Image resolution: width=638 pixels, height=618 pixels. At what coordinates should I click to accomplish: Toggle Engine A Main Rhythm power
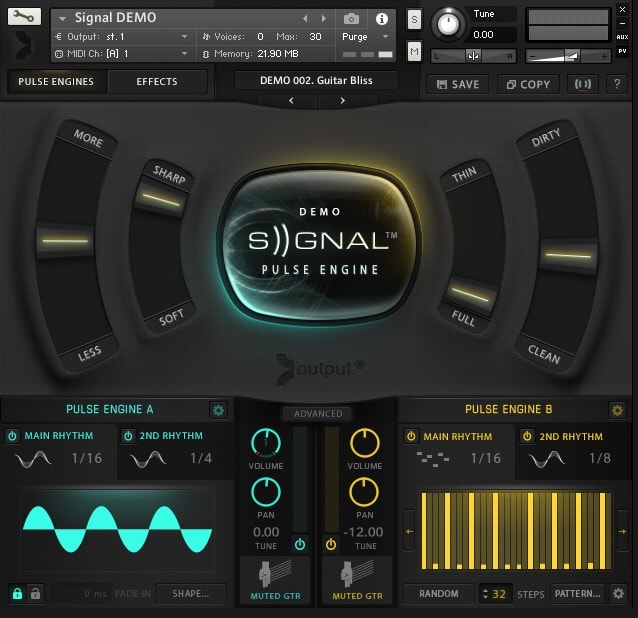12,436
